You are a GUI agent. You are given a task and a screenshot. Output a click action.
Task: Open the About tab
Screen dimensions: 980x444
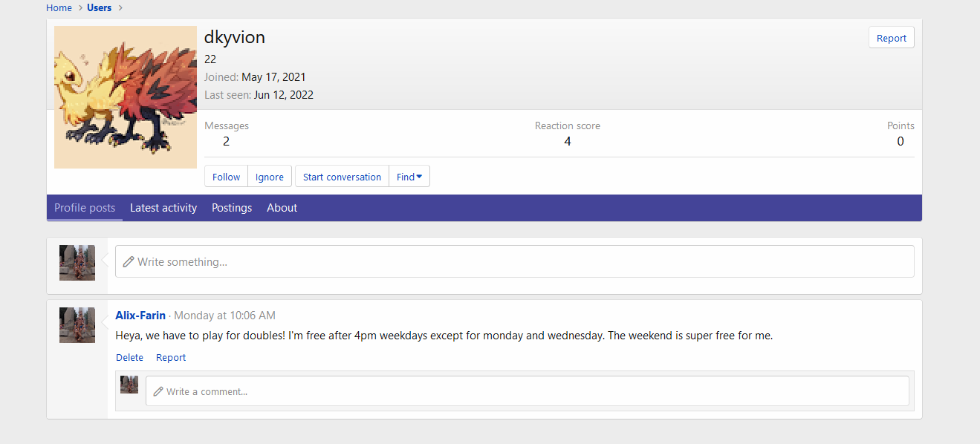coord(282,208)
